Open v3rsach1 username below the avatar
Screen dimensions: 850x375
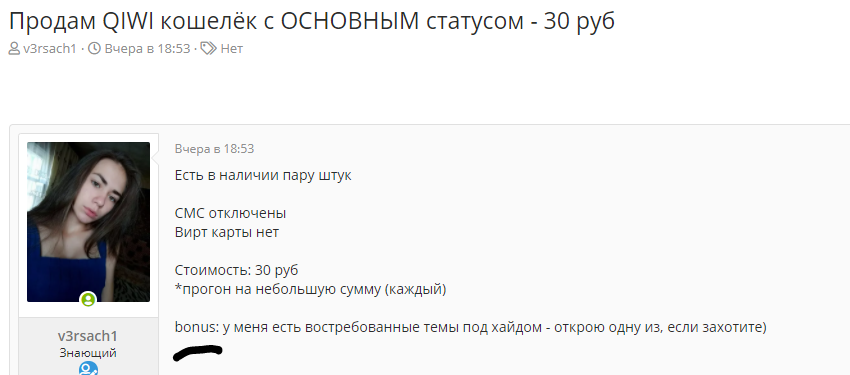pyautogui.click(x=88, y=335)
